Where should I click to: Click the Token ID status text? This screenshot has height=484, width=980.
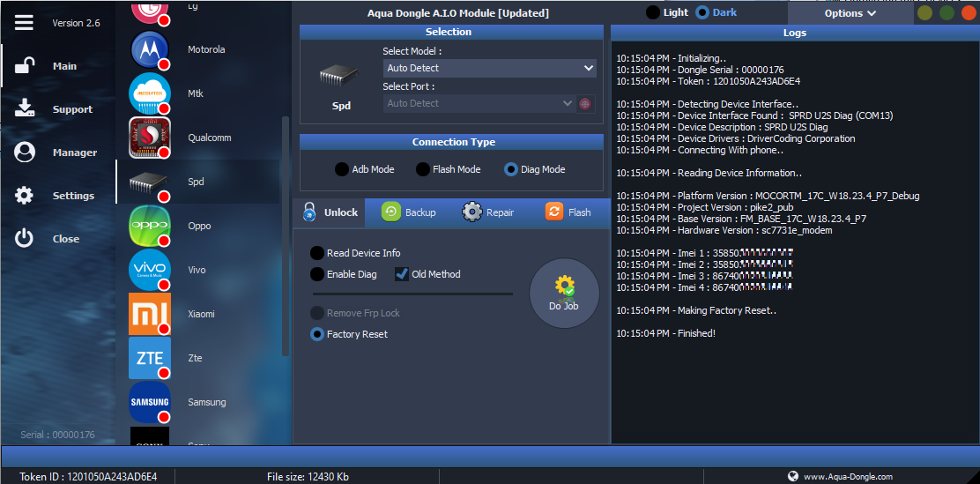(88, 477)
